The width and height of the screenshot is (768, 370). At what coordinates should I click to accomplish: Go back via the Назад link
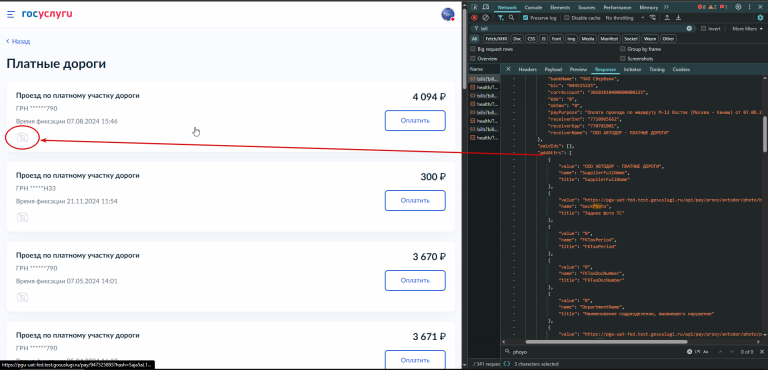coord(18,42)
